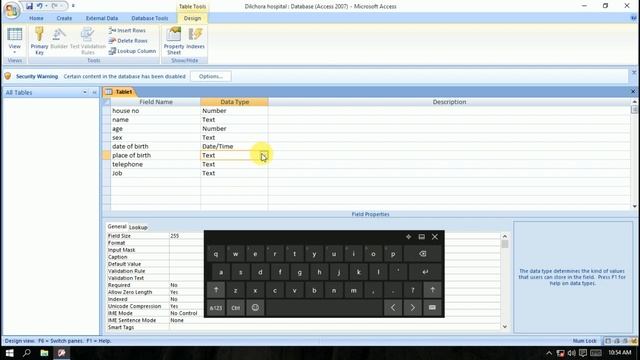This screenshot has height=360, width=640.
Task: Collapse the navigation pane
Action: click(x=94, y=93)
